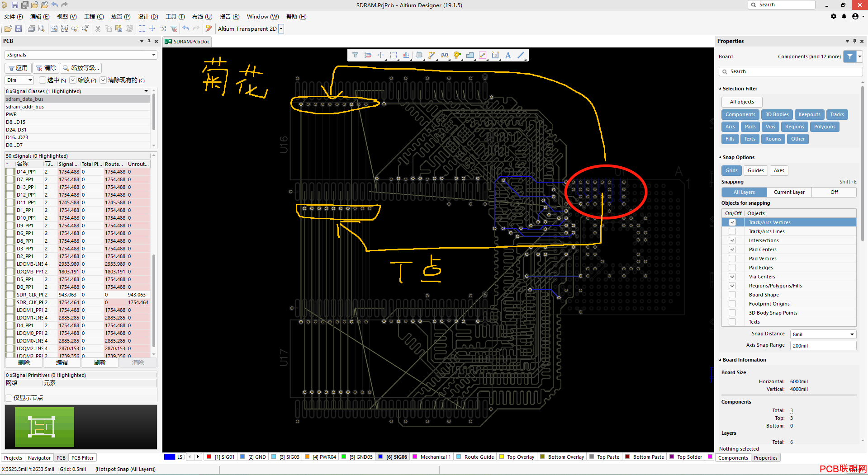
Task: Select the length tuning icon
Action: pos(445,55)
